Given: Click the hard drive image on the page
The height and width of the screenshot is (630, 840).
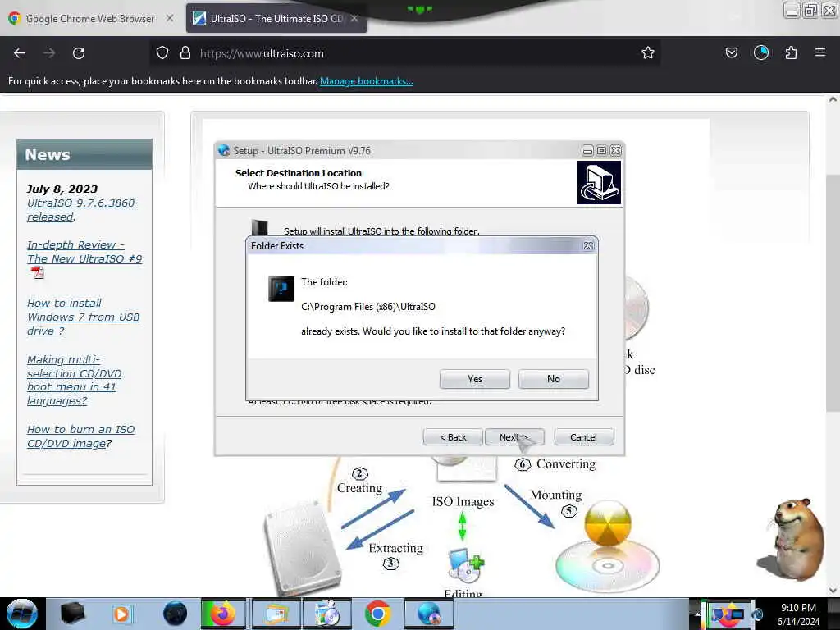Looking at the screenshot, I should [x=304, y=547].
